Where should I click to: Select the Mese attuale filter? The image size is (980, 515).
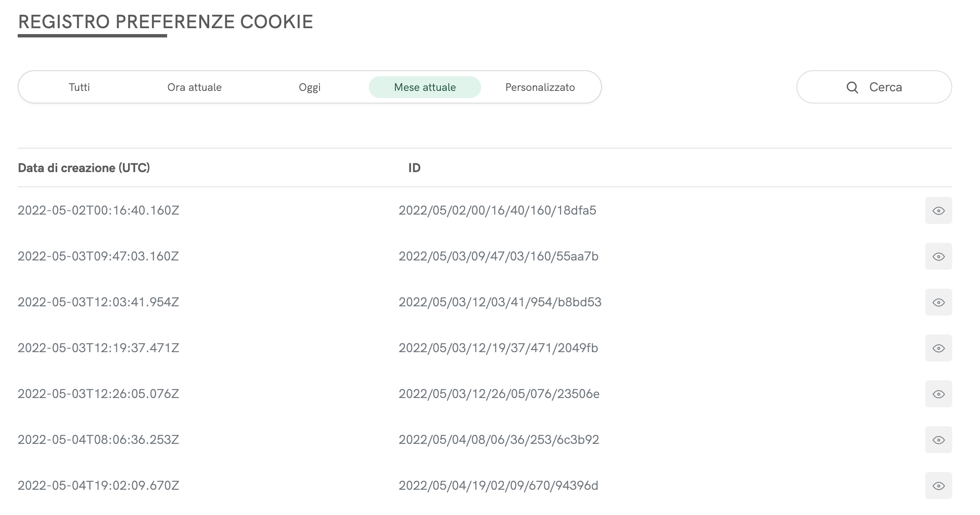pyautogui.click(x=425, y=87)
